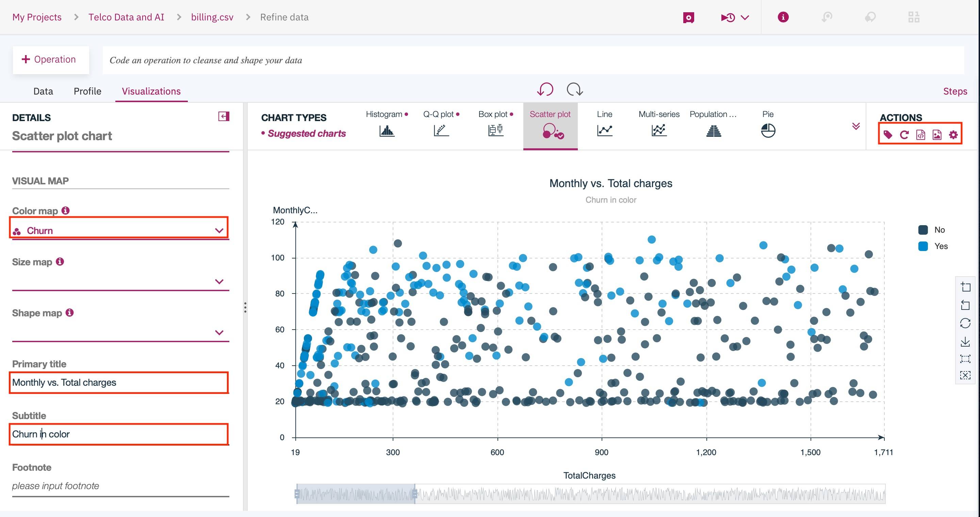This screenshot has height=517, width=980.
Task: Open the Data tab
Action: click(43, 91)
